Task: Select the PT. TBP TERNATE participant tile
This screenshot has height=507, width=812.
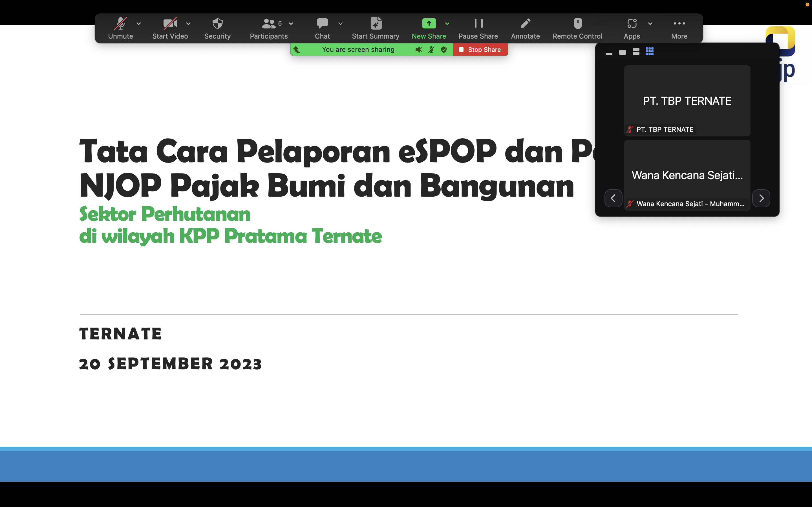Action: pyautogui.click(x=687, y=101)
